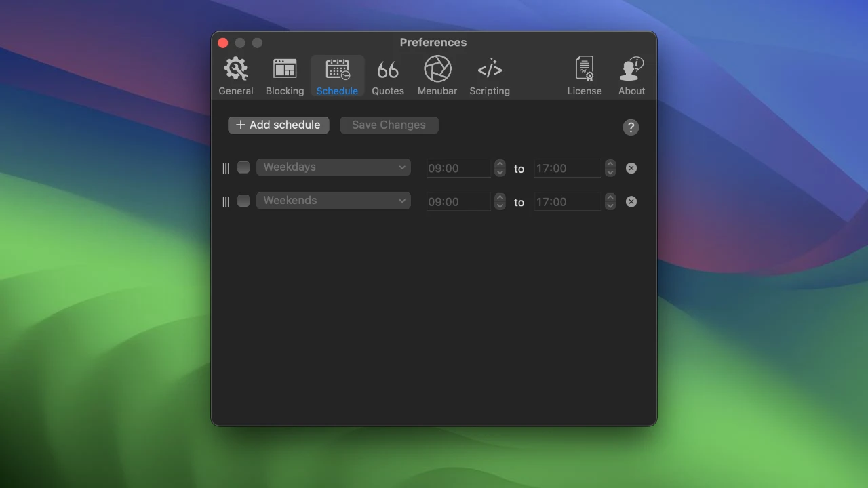
Task: Expand the Weekends day selection dropdown
Action: click(333, 201)
